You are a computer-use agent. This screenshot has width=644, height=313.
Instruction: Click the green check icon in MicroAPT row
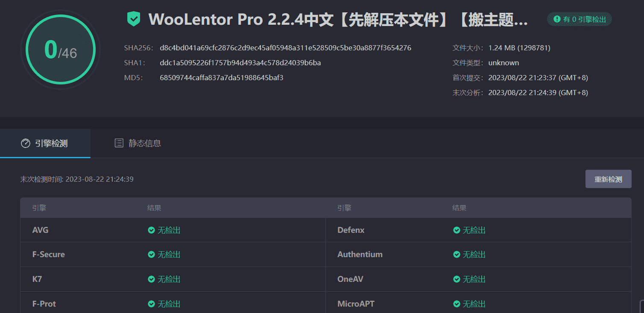[x=457, y=304]
